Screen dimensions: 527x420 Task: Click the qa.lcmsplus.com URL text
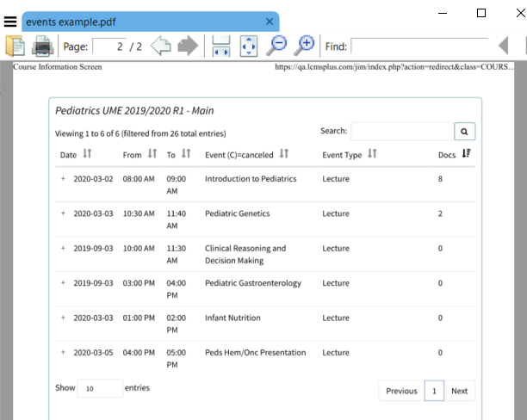(394, 67)
